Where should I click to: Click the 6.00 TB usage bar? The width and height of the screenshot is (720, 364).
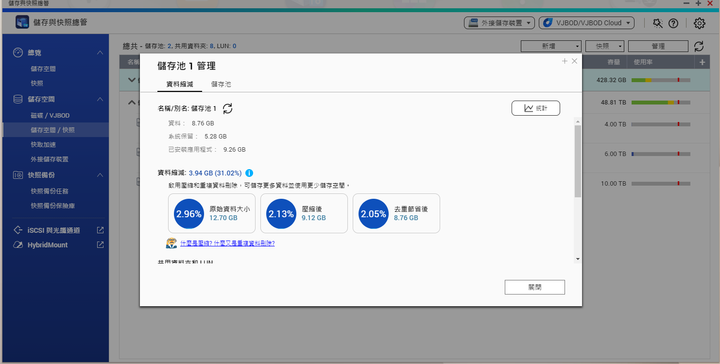[661, 154]
